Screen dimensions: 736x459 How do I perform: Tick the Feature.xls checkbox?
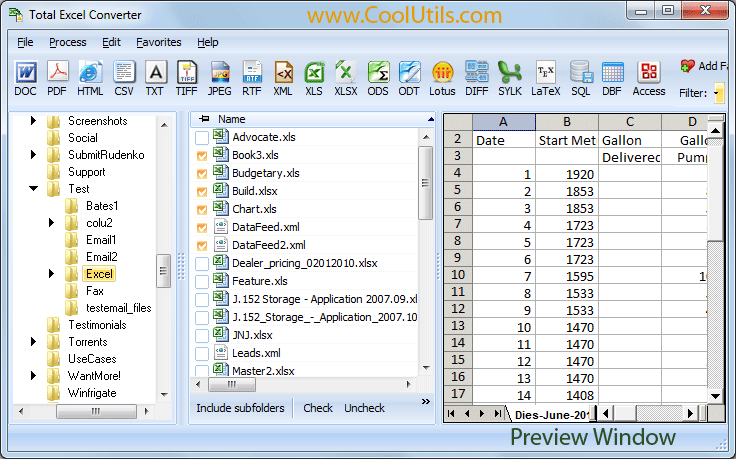[202, 282]
